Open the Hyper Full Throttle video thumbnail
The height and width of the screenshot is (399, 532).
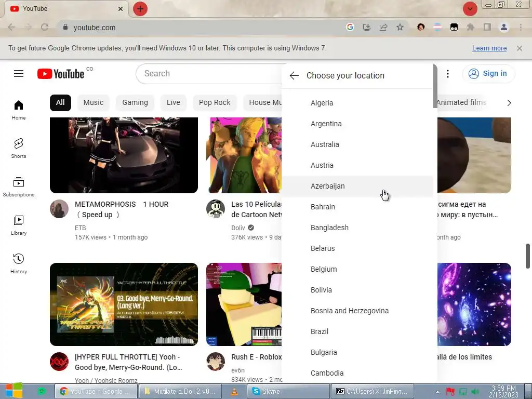pyautogui.click(x=124, y=304)
